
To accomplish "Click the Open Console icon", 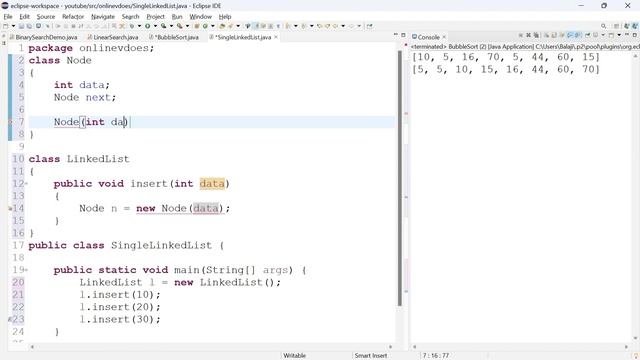I will point(611,36).
